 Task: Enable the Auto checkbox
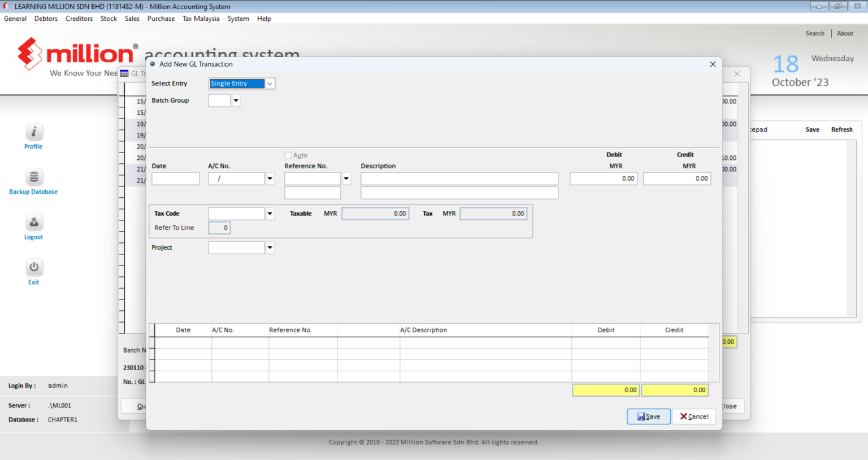288,155
